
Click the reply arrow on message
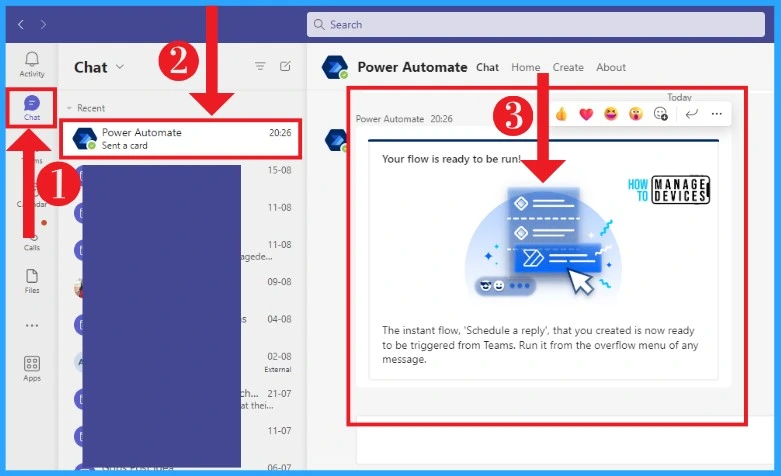(x=691, y=114)
